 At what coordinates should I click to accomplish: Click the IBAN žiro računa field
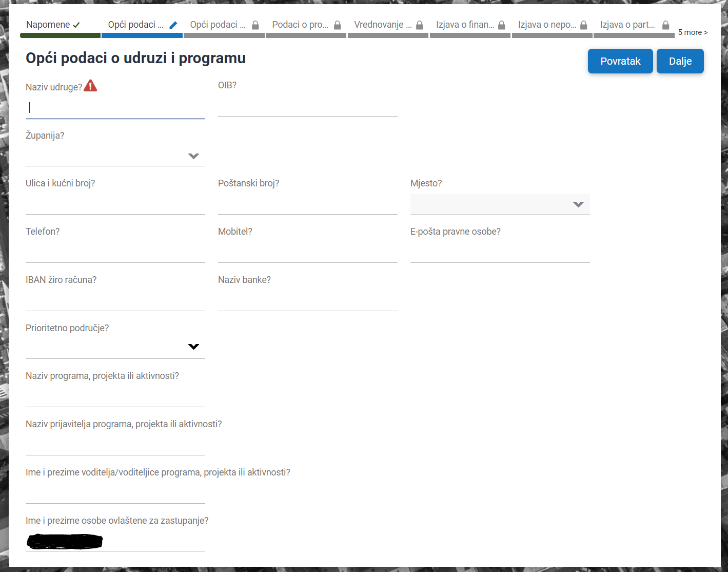[115, 300]
